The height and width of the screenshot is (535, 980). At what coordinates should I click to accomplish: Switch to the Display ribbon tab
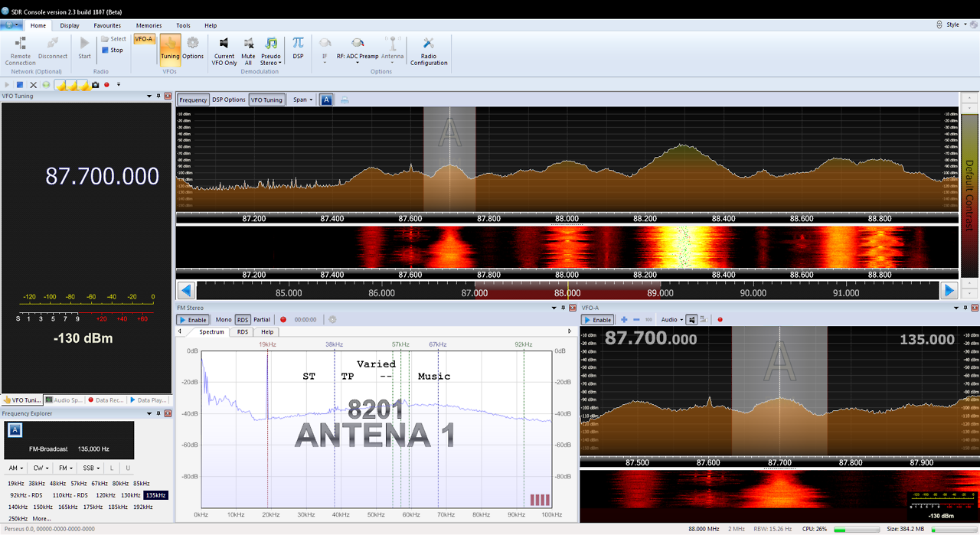(x=70, y=25)
